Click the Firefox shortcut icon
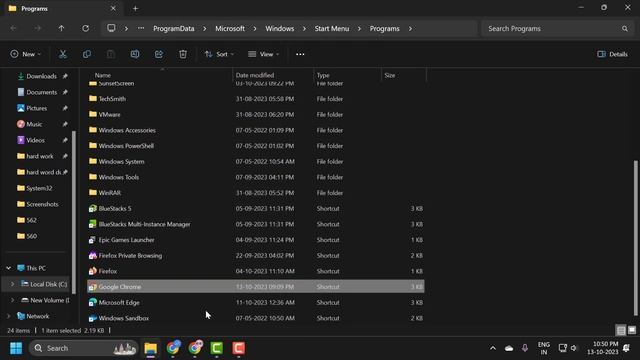 (93, 271)
